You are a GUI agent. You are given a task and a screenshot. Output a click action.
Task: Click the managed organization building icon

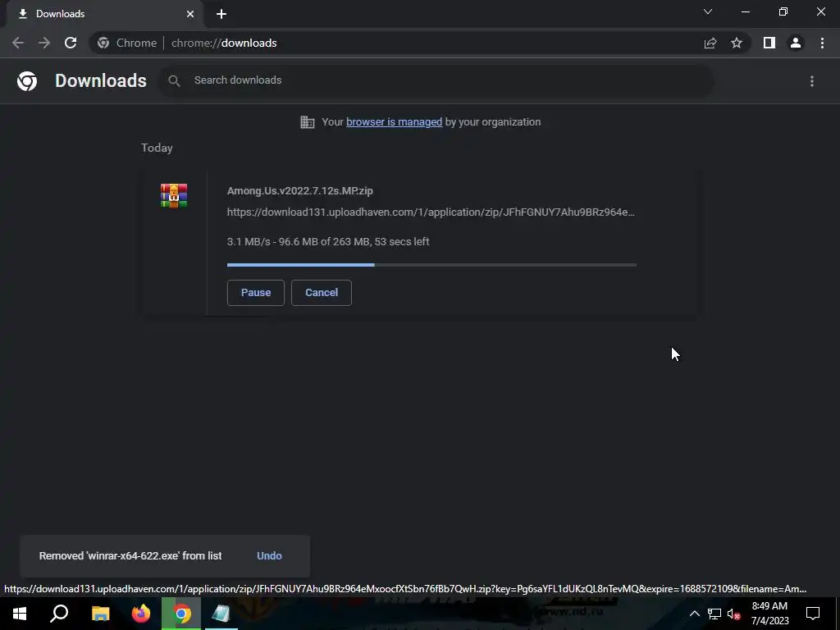point(308,122)
